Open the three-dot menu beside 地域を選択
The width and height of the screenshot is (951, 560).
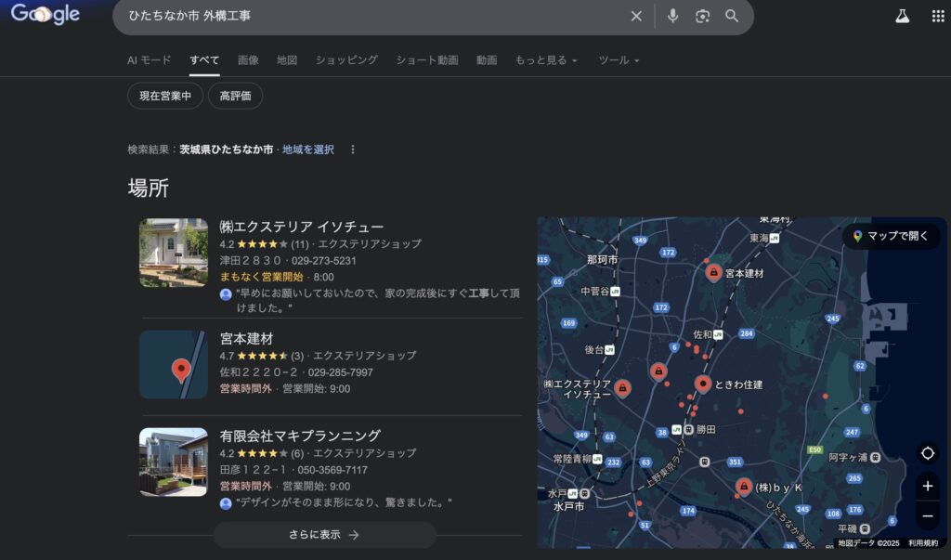(x=352, y=150)
